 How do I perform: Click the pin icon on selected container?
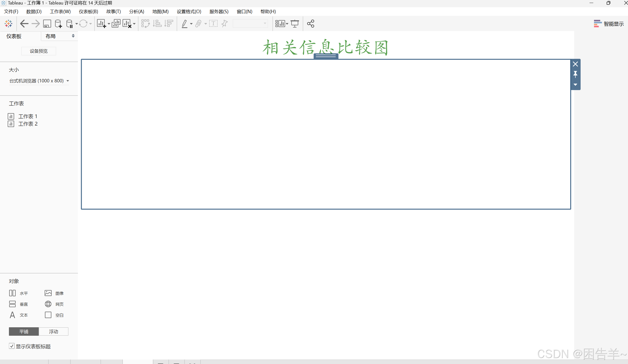[x=575, y=74]
